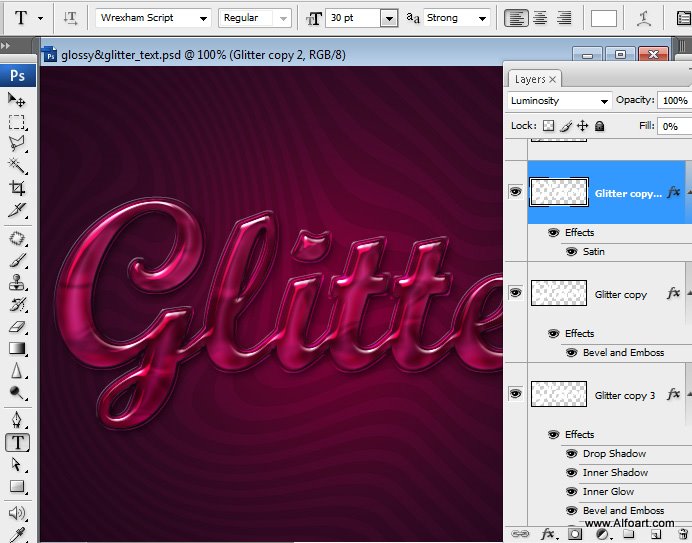
Task: Open the Luminosity blend mode dropdown
Action: click(x=603, y=101)
